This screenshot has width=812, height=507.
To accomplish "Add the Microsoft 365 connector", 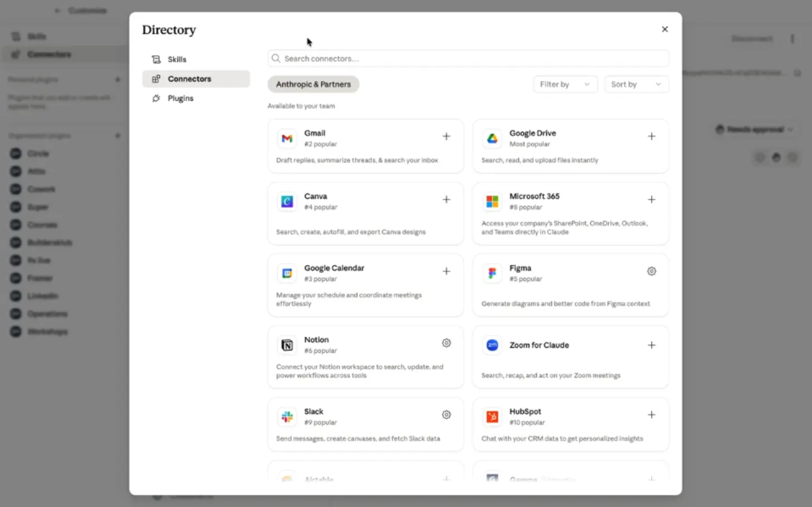I will (651, 199).
